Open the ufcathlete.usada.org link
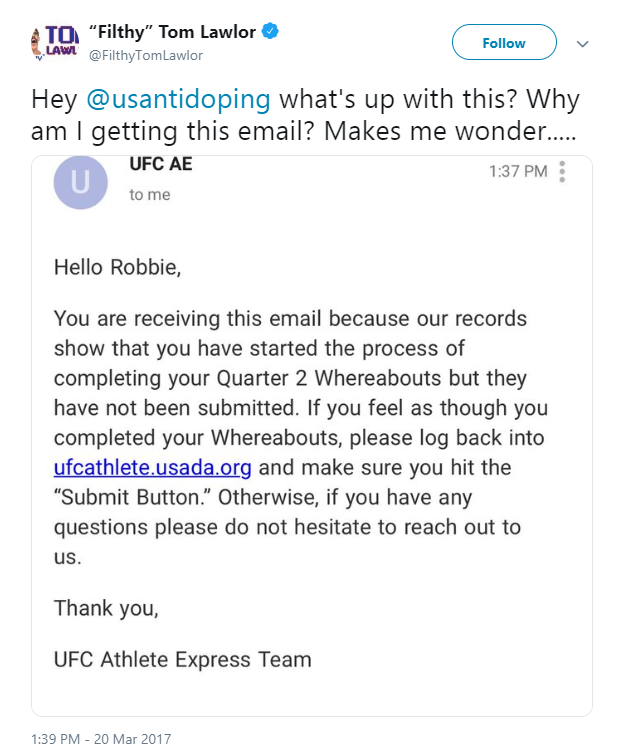 point(152,467)
